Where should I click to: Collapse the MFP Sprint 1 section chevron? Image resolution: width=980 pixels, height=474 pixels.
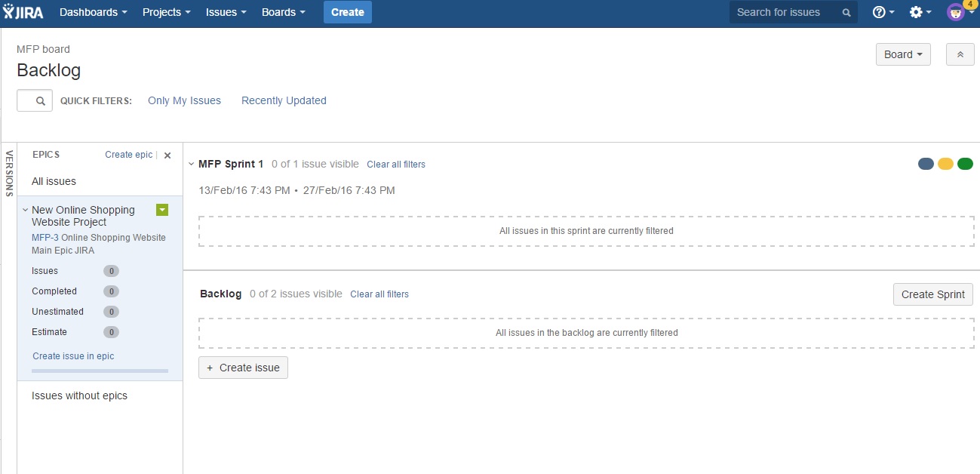click(x=191, y=163)
